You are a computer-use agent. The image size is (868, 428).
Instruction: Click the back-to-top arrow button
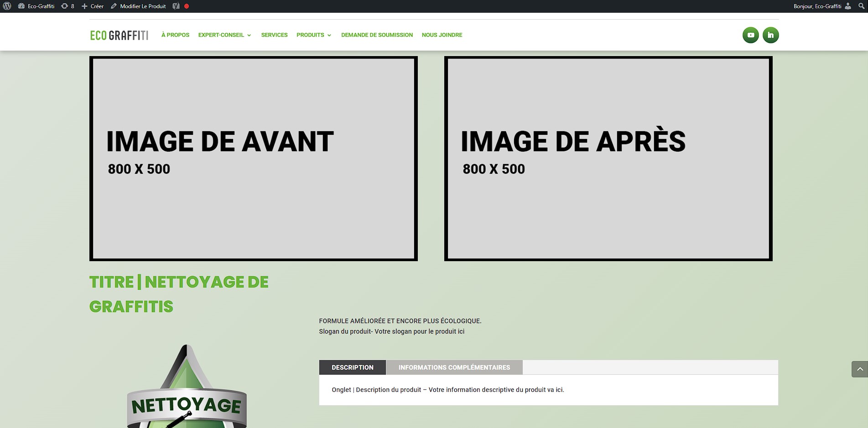(x=860, y=369)
